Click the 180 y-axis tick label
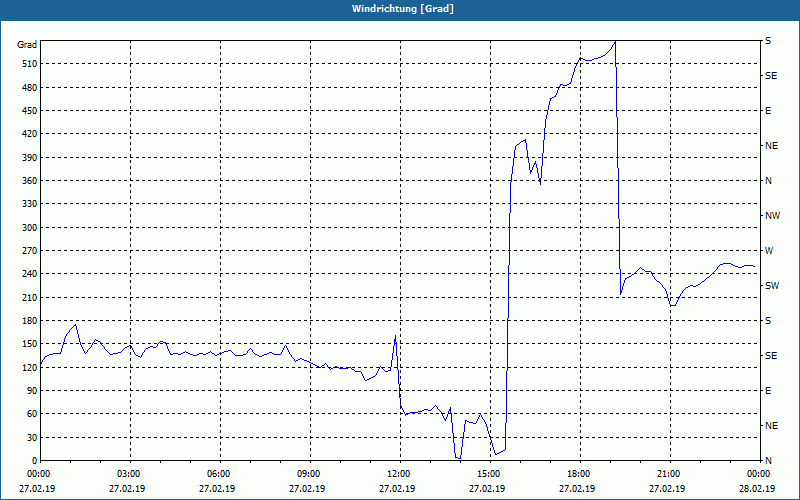The height and width of the screenshot is (500, 800). click(x=28, y=321)
